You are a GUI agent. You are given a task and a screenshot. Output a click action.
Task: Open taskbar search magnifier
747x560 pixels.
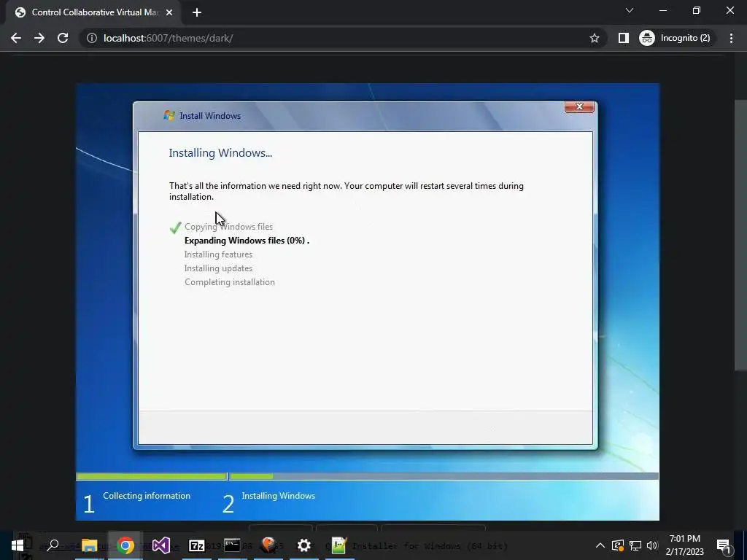[x=53, y=545]
